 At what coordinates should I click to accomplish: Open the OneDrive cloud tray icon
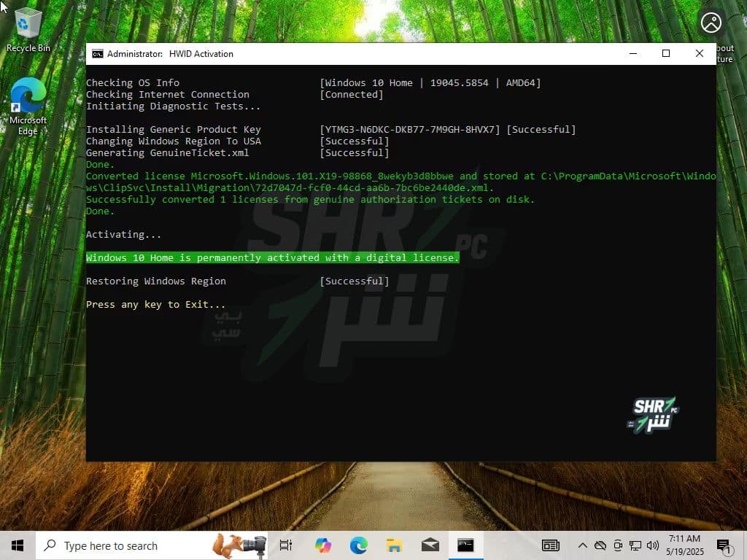[x=600, y=545]
